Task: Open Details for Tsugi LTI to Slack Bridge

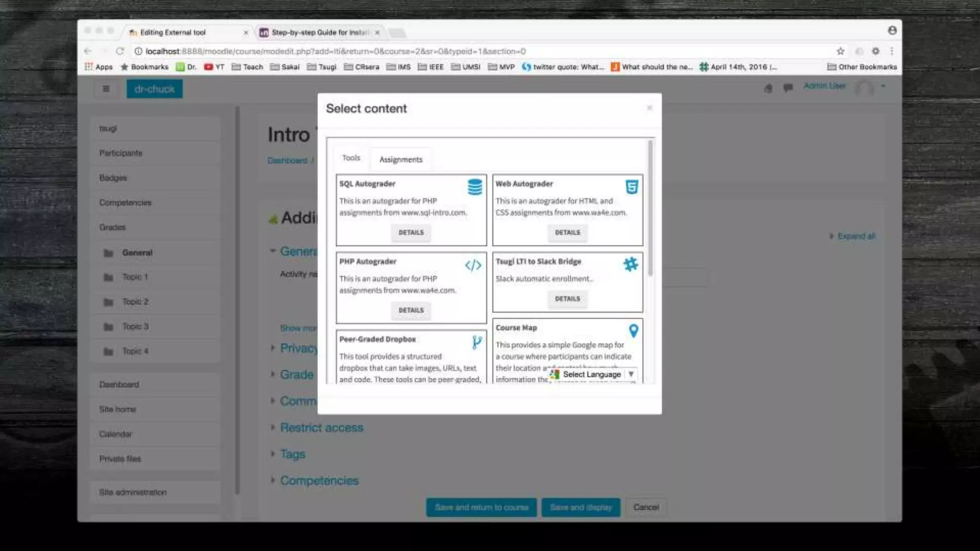Action: (567, 299)
